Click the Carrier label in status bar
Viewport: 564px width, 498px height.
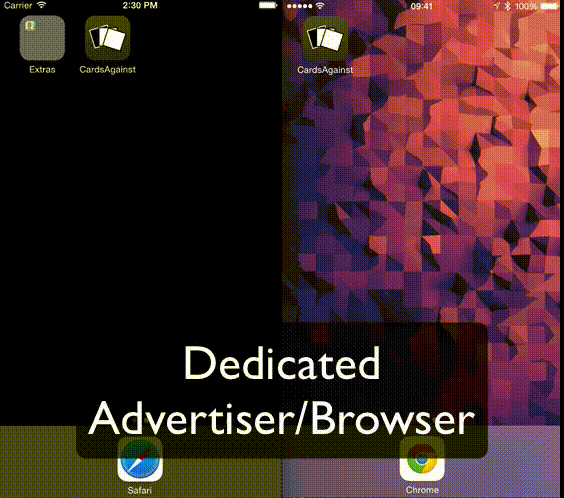click(18, 5)
